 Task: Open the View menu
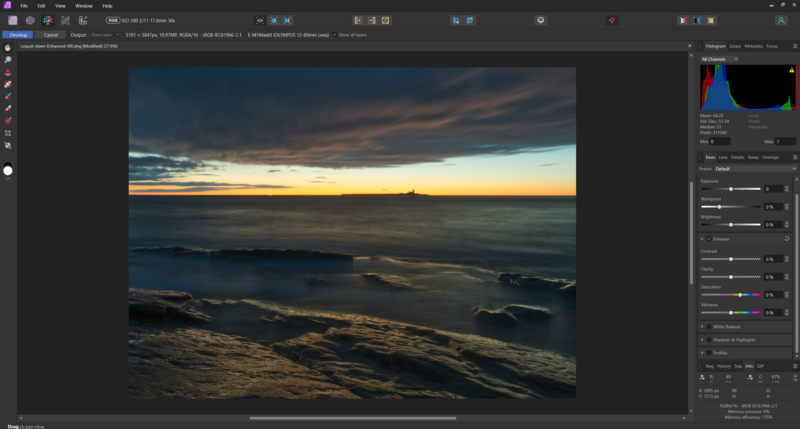[x=60, y=6]
